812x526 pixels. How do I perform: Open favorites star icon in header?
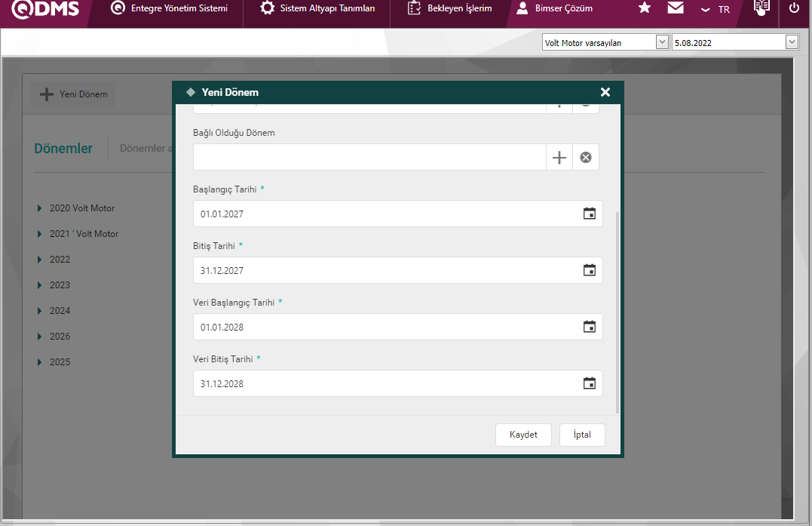[x=644, y=8]
